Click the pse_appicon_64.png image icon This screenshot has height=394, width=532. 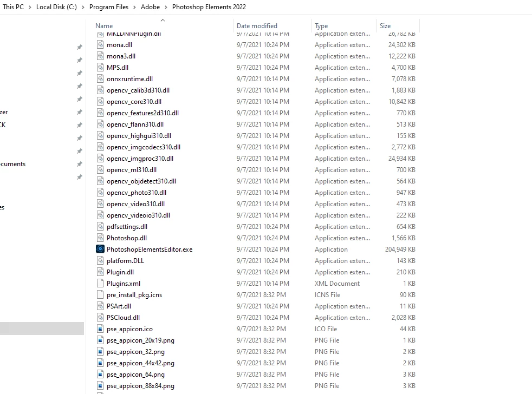[100, 374]
